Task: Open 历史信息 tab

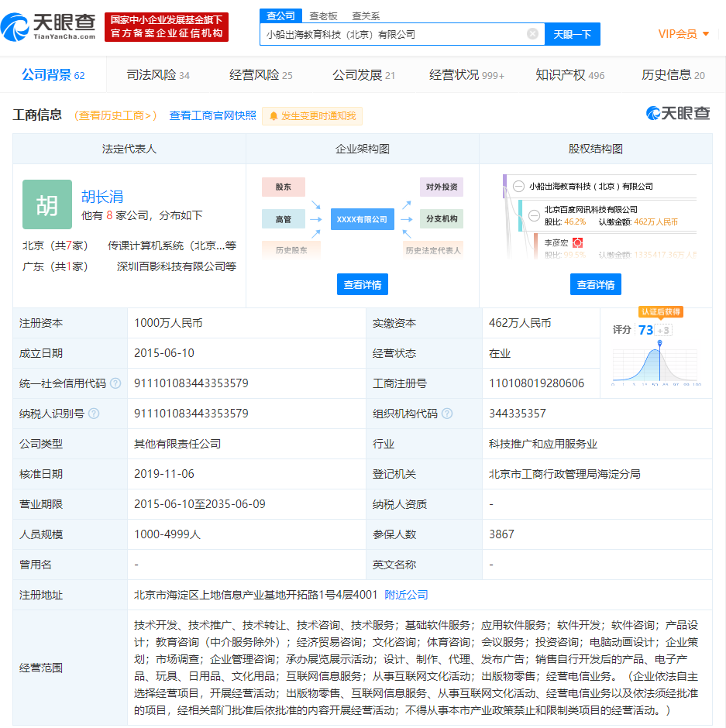Action: point(673,75)
